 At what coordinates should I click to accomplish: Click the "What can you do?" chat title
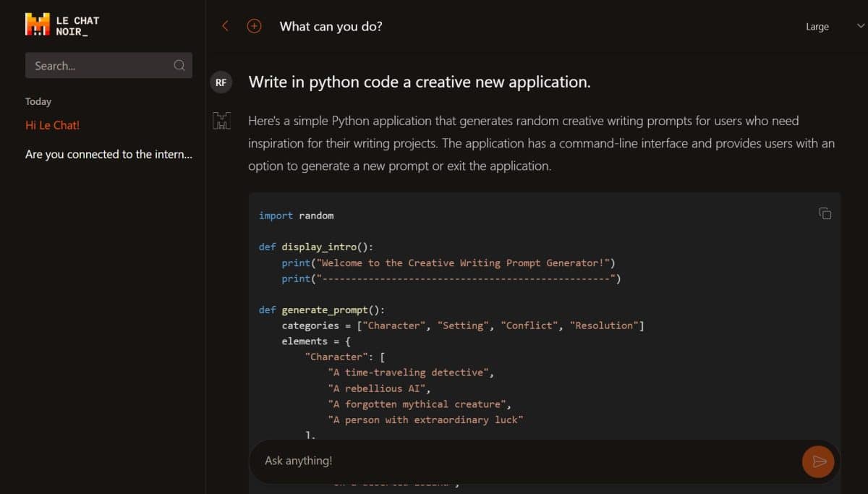[331, 27]
